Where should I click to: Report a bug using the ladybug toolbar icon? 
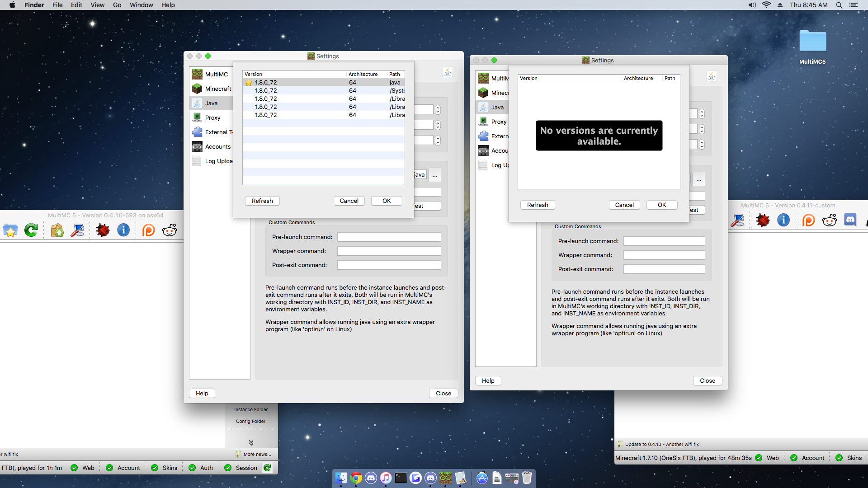pos(103,230)
